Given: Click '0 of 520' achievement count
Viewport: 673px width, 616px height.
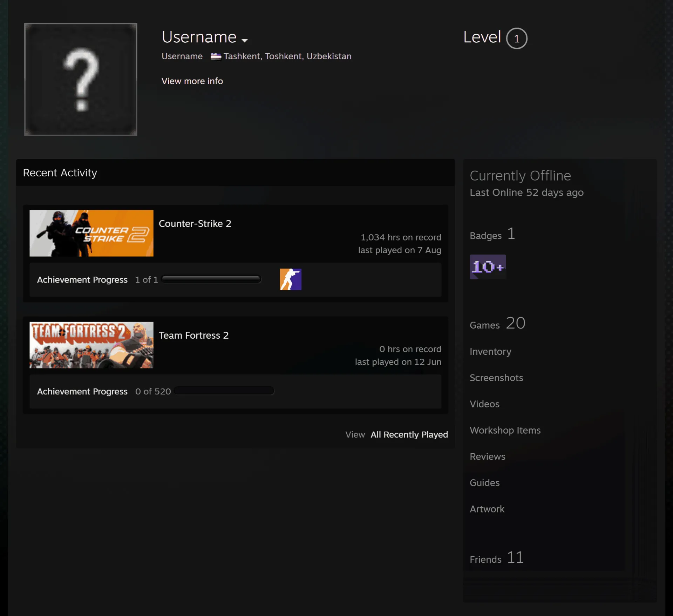Looking at the screenshot, I should [153, 391].
